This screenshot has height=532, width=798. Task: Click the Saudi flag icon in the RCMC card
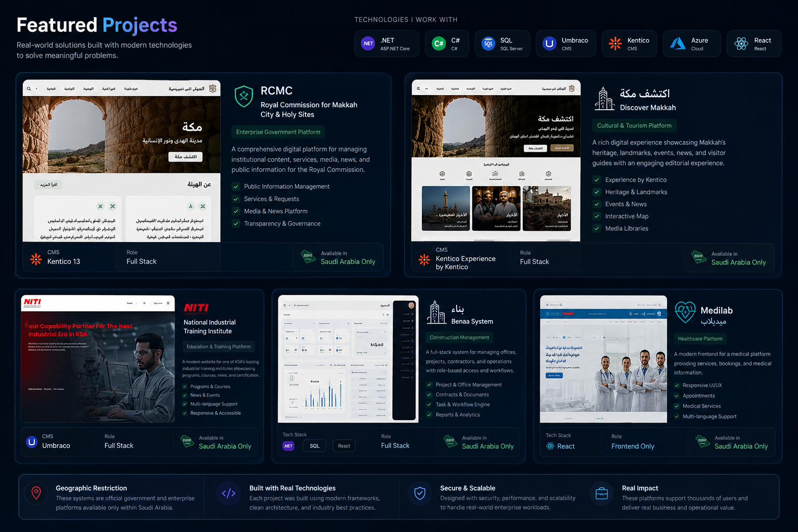pos(308,257)
